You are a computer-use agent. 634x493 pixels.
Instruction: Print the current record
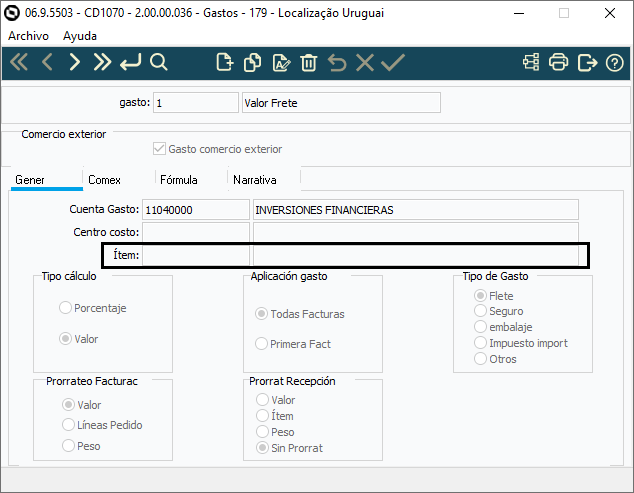pos(559,63)
